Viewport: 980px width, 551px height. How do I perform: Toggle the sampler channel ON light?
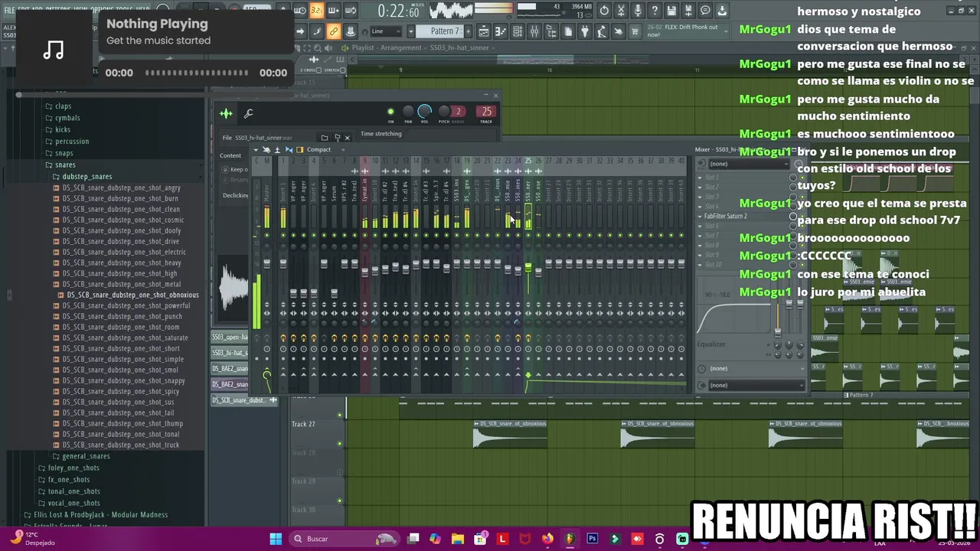click(390, 112)
